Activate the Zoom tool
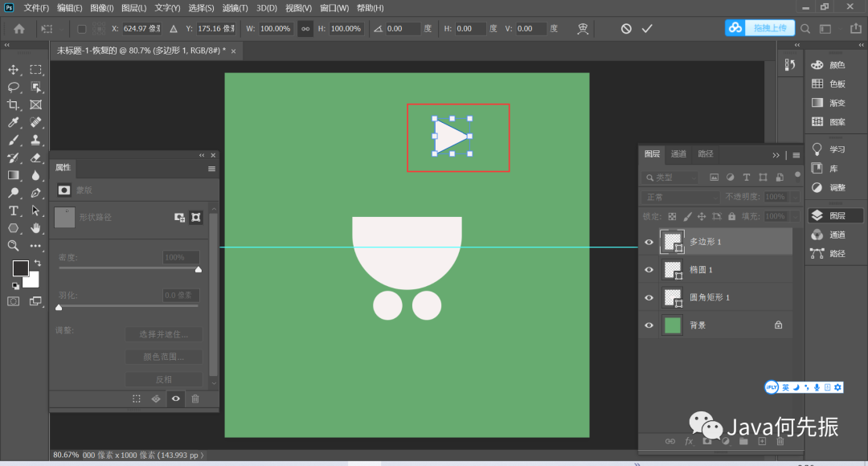 [14, 246]
